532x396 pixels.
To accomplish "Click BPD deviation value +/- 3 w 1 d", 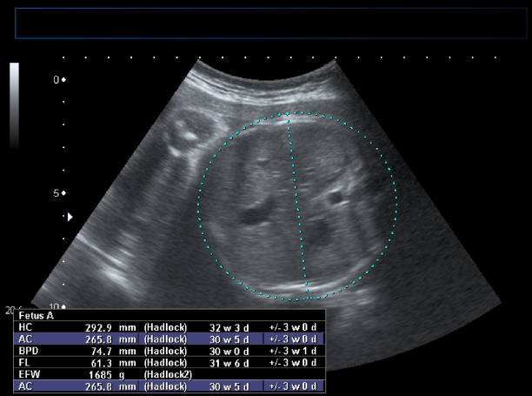I will 296,351.
